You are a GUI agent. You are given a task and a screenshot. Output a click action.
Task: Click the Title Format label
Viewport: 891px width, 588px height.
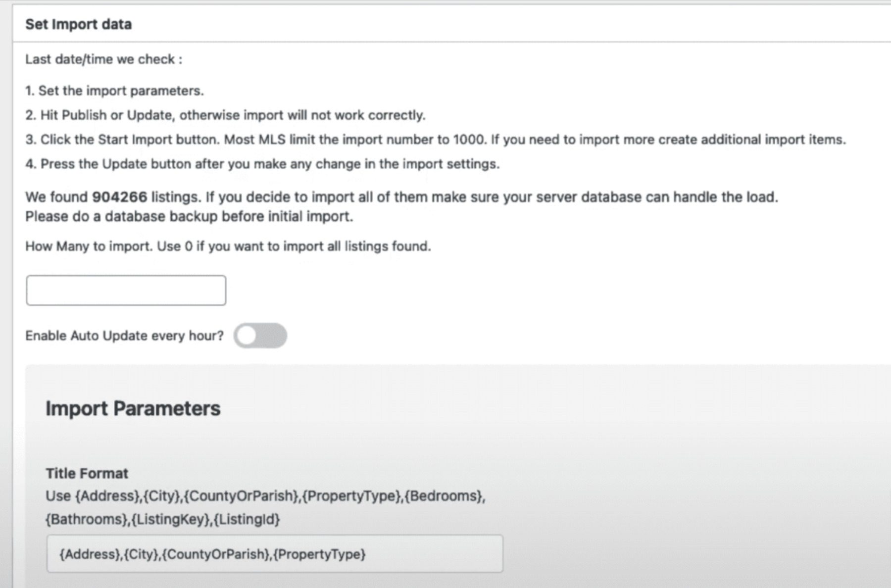pos(86,473)
